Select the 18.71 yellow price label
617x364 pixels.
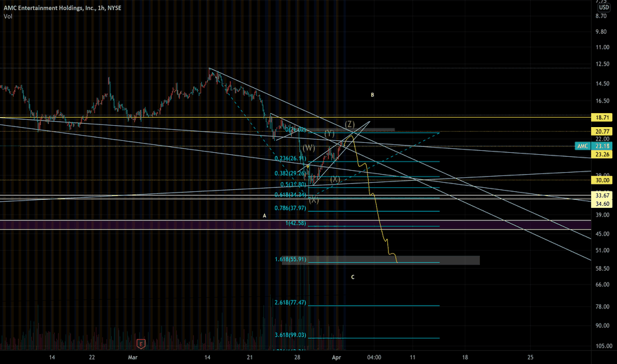point(602,118)
